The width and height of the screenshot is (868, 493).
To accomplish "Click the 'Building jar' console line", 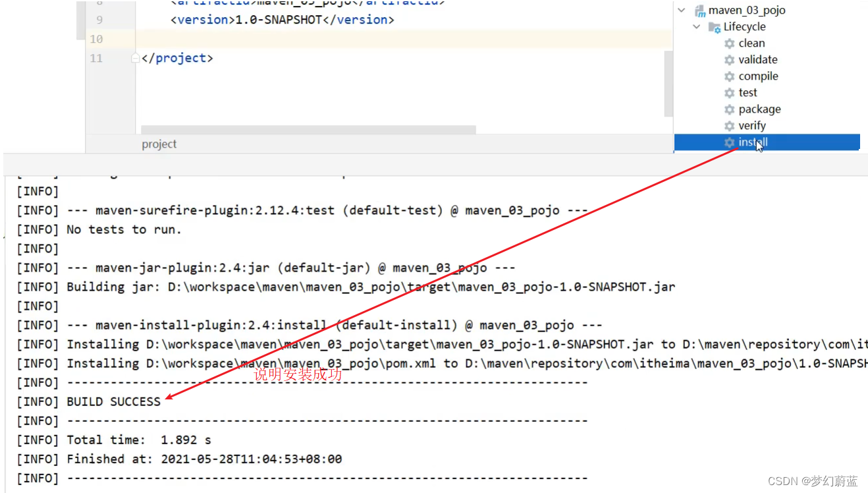I will tap(346, 287).
